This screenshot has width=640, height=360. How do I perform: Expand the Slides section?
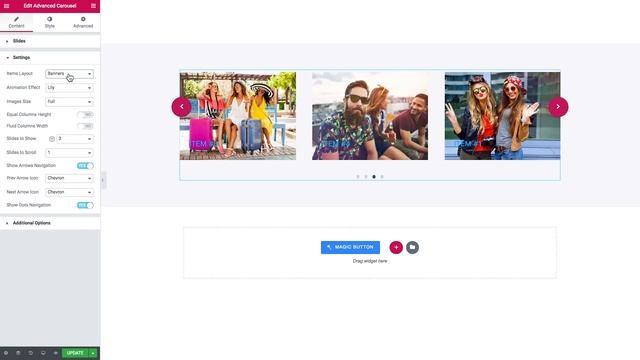50,41
